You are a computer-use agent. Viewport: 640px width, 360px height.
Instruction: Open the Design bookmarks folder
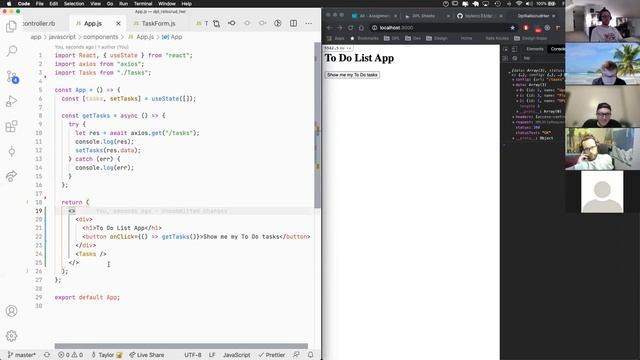pyautogui.click(x=437, y=38)
